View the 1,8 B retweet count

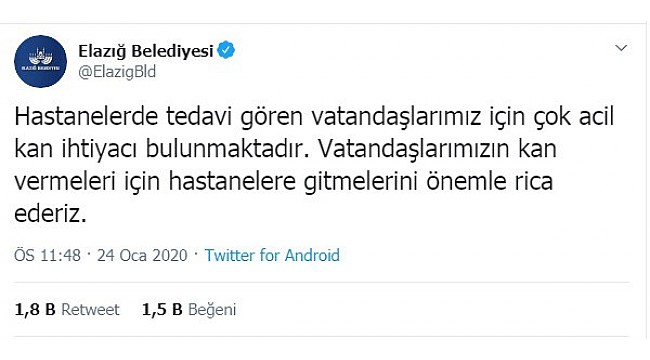pos(35,309)
